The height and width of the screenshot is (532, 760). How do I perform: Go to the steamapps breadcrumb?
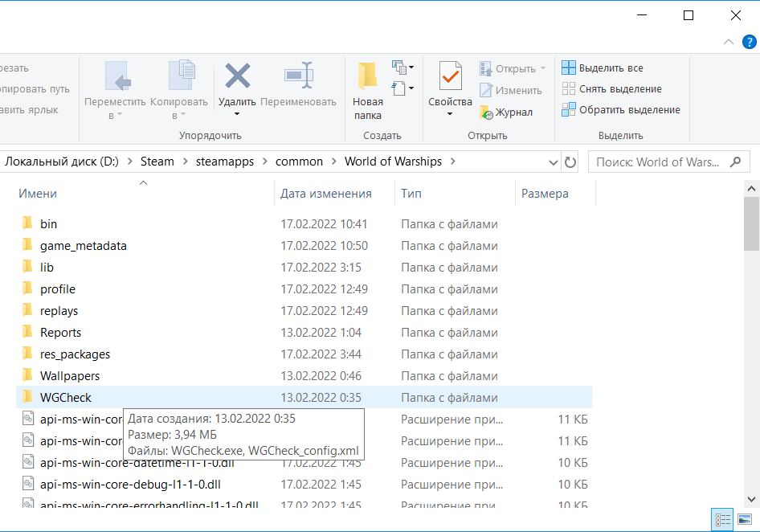point(224,162)
